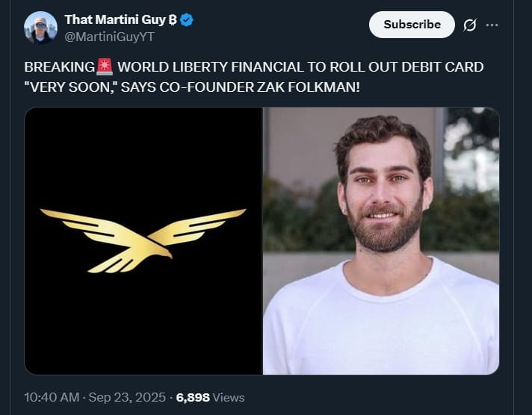Click the word BREAKING in the post
This screenshot has width=532, height=415.
pos(60,67)
